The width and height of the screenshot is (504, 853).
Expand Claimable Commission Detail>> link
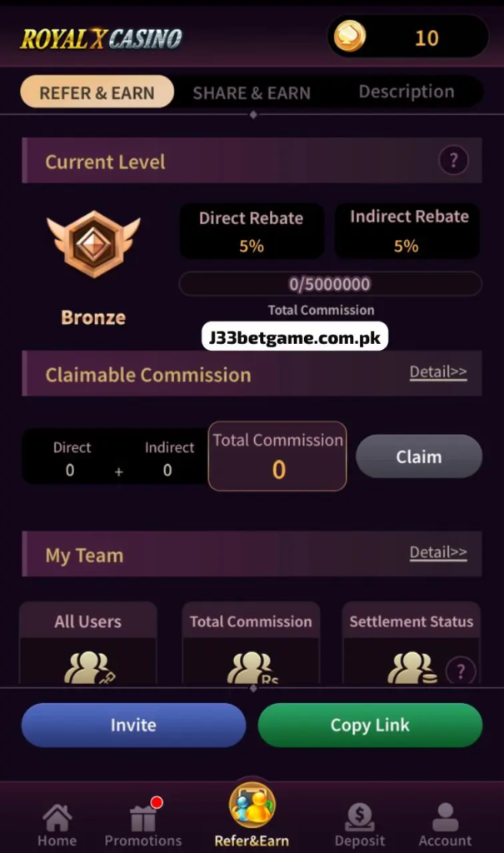click(438, 372)
